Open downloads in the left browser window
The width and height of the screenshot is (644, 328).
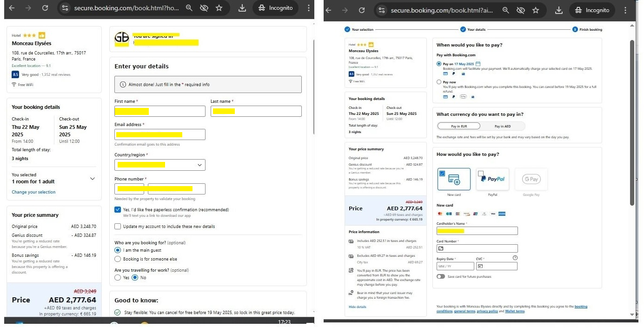242,8
